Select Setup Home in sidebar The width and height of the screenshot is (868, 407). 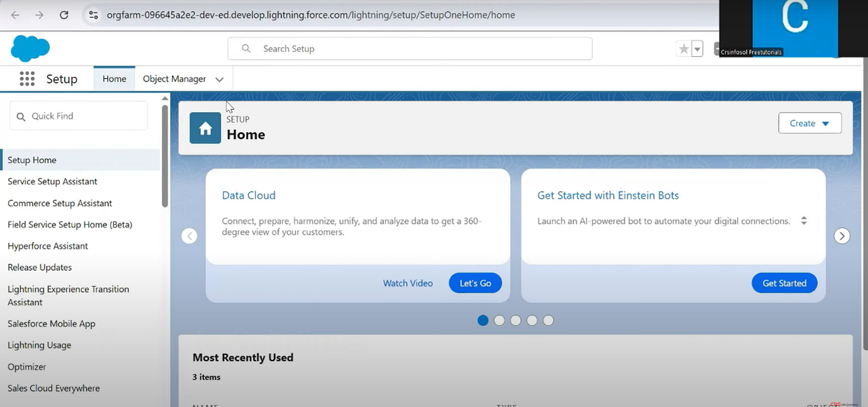80,160
